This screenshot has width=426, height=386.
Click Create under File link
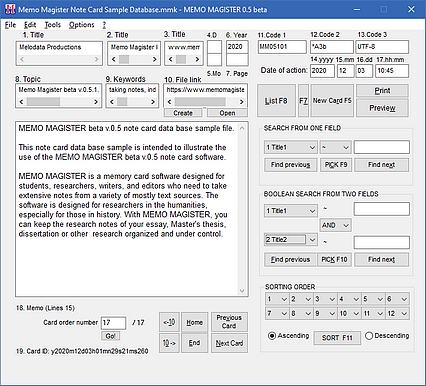pyautogui.click(x=183, y=113)
